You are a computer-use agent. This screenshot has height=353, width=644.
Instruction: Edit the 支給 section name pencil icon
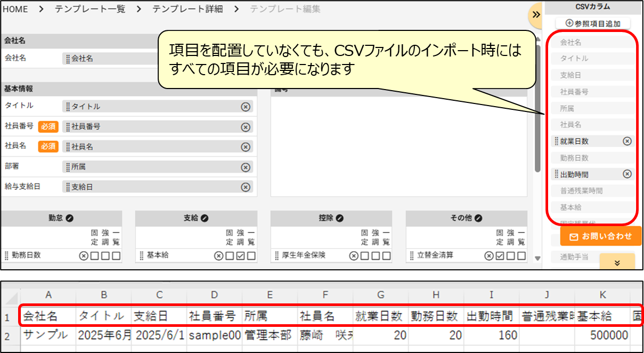204,218
